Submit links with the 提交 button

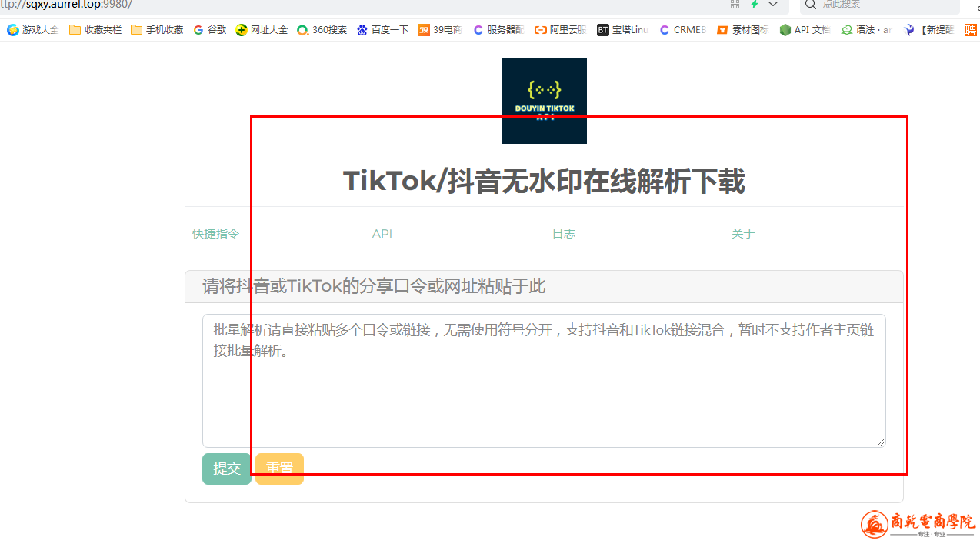[x=227, y=469]
